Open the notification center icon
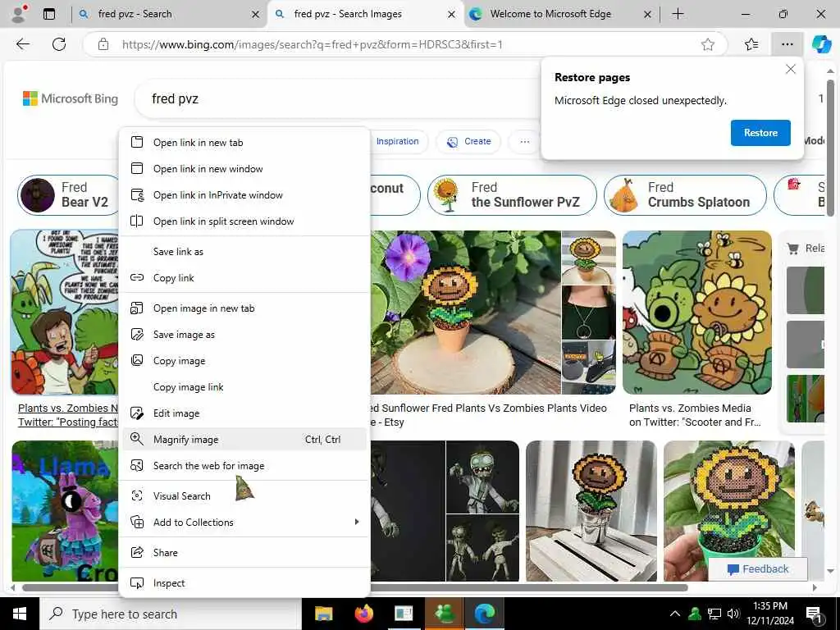840x630 pixels. coord(814,615)
